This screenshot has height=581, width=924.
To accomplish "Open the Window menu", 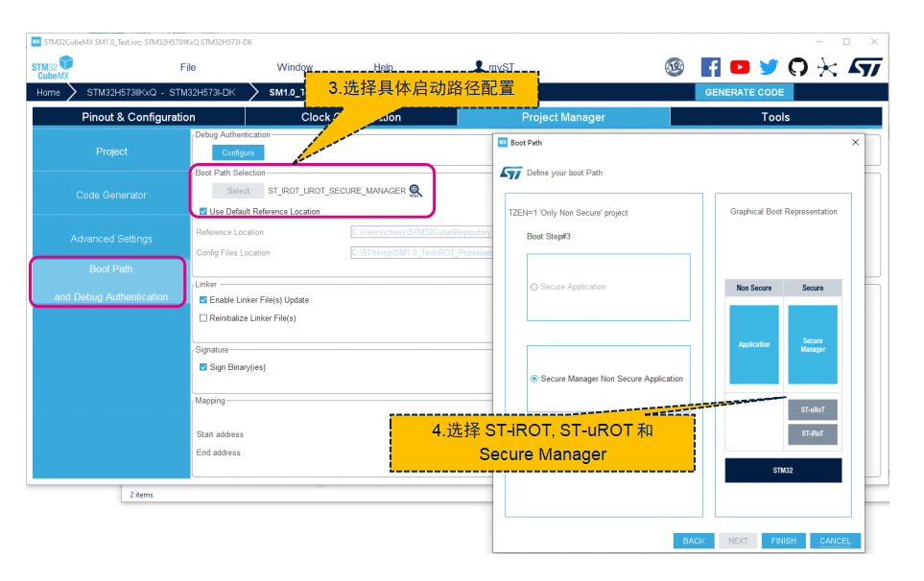I will point(295,67).
